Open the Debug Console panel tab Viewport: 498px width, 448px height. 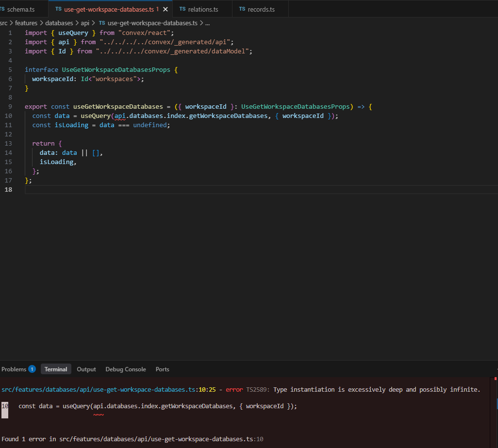[x=126, y=369]
